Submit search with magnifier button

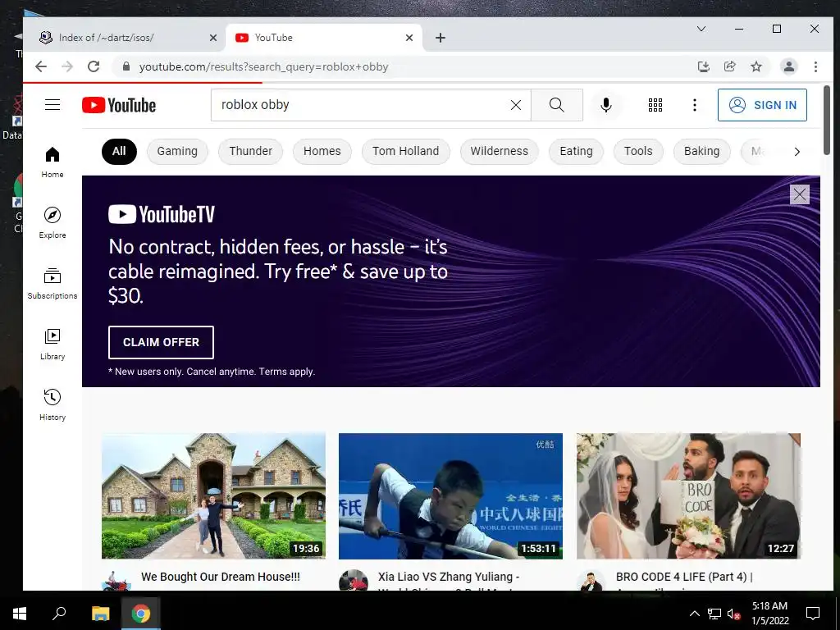(557, 105)
